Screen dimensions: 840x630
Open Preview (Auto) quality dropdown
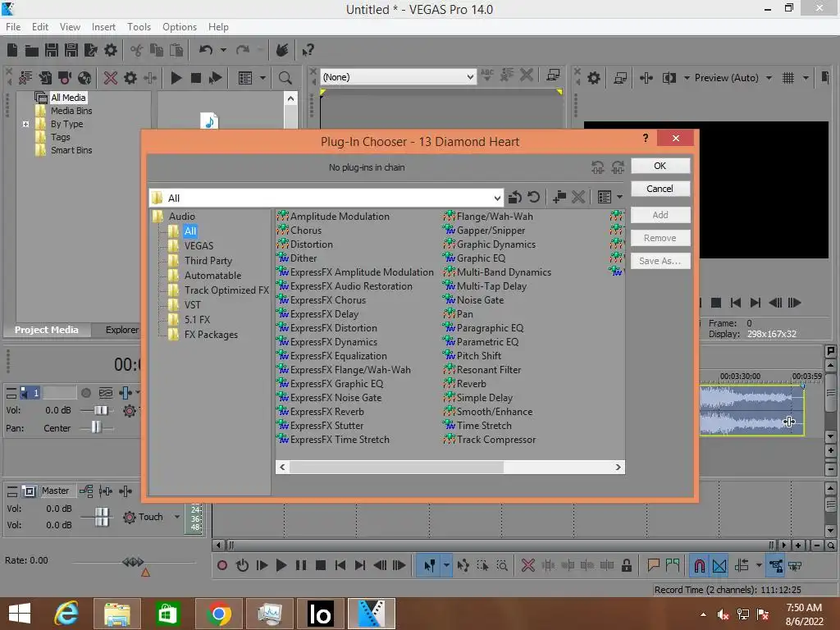[x=769, y=78]
